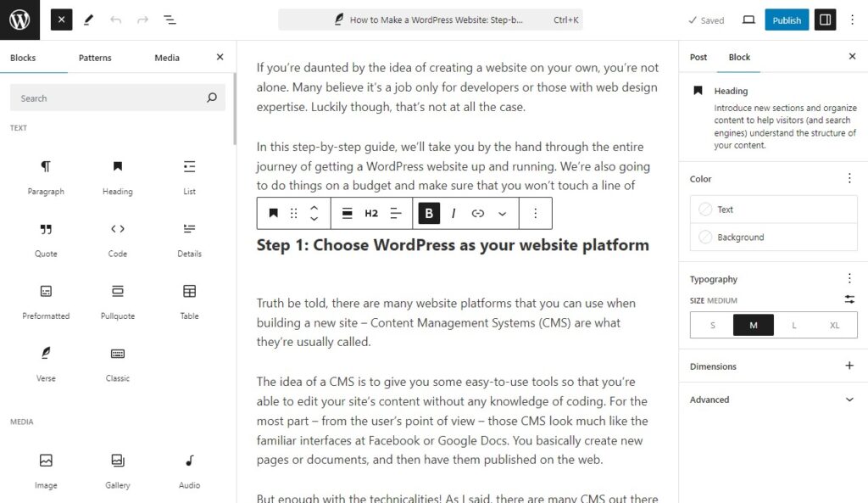
Task: Insert a Paragraph block from the inserter
Action: [46, 176]
